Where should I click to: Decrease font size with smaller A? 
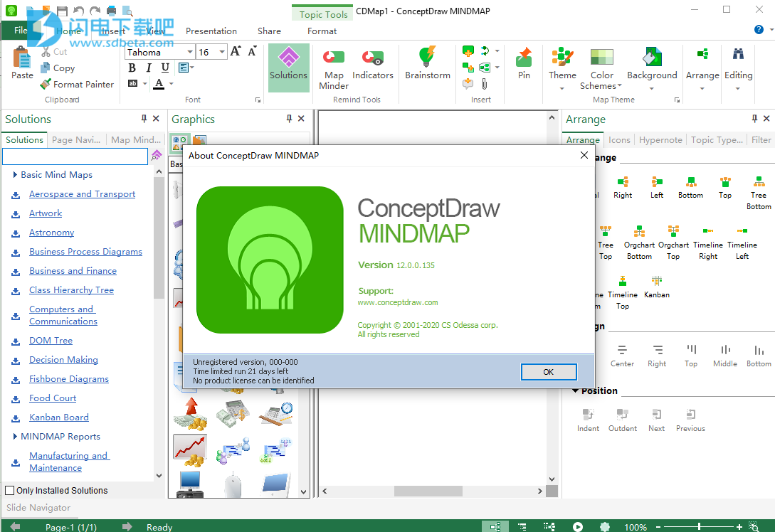coord(252,51)
